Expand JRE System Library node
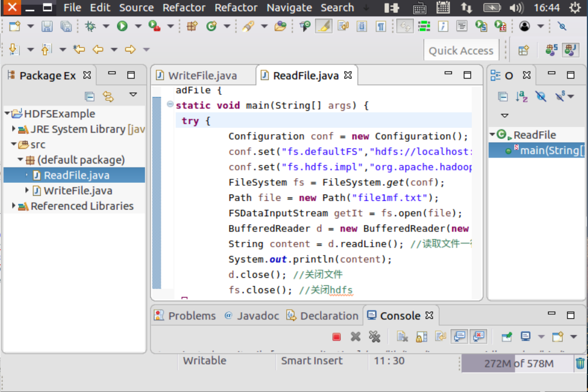 pyautogui.click(x=13, y=128)
